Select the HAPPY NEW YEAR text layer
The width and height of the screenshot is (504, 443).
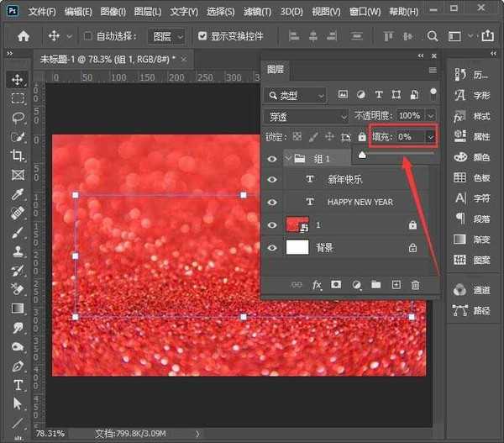point(360,203)
